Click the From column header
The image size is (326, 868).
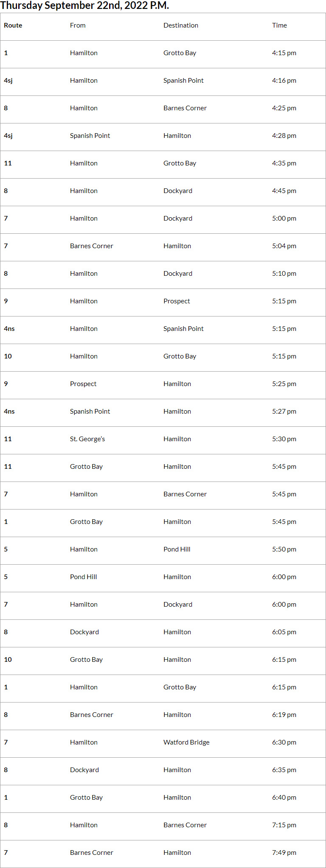(x=78, y=25)
